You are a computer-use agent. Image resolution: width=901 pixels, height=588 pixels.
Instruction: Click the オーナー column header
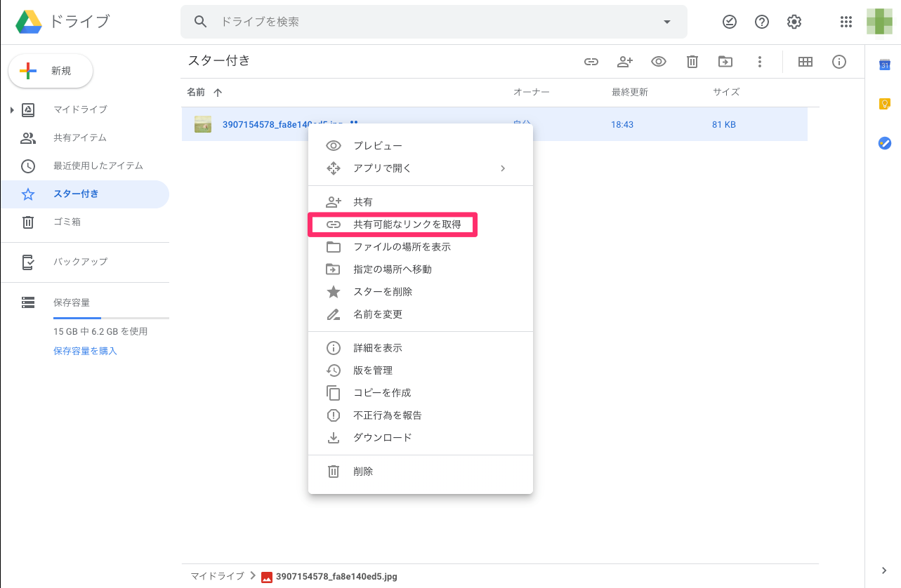pos(532,92)
